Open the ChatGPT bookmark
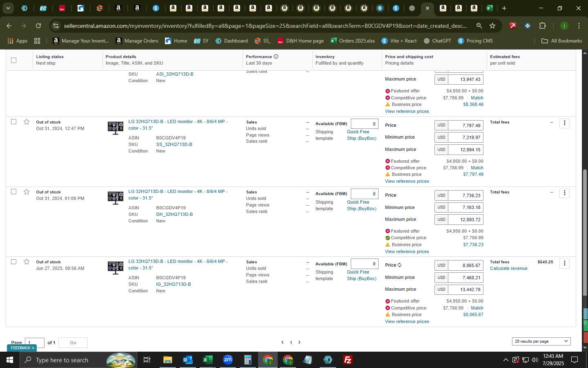The image size is (588, 368). 437,41
